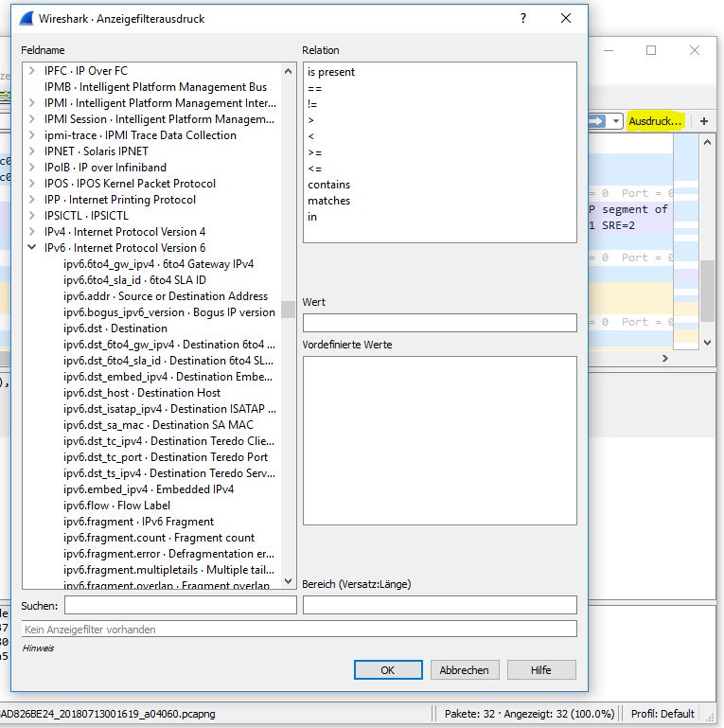The height and width of the screenshot is (728, 724).
Task: Expand the IPFC IP Over FC entry
Action: tap(32, 71)
